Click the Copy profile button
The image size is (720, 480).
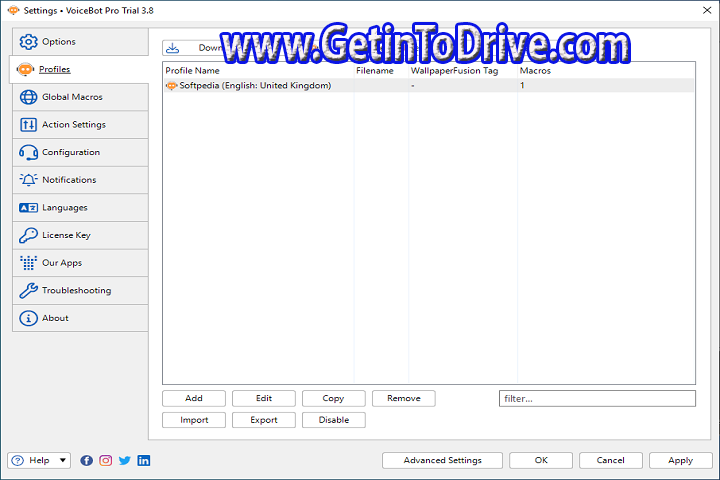coord(333,398)
